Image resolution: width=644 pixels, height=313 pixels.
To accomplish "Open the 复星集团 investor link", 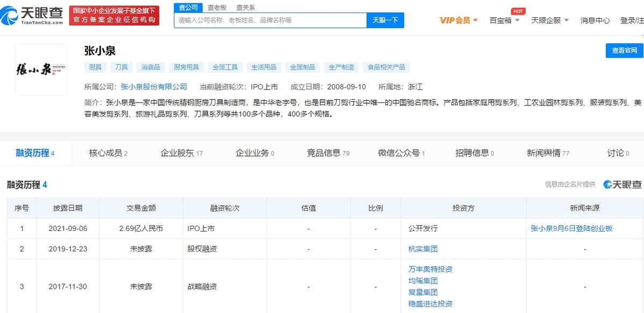I will [x=423, y=292].
